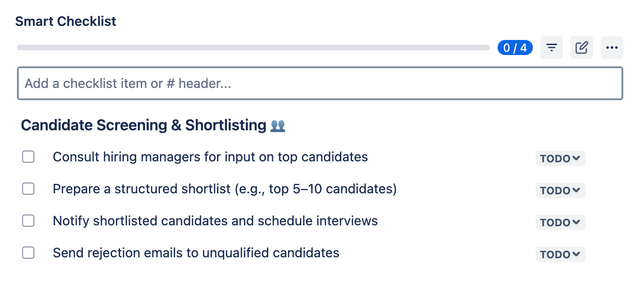The image size is (644, 286).
Task: Open TODO status dropdown for Consult hiring managers
Action: (x=560, y=159)
